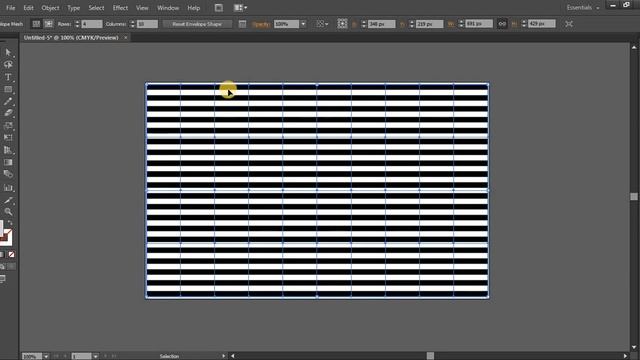
Task: Open the Opacity dropdown arrow
Action: tap(303, 24)
